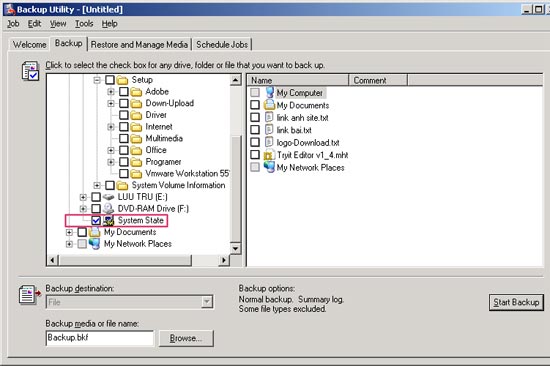
Task: Expand the System Volume Information node
Action: (x=97, y=185)
